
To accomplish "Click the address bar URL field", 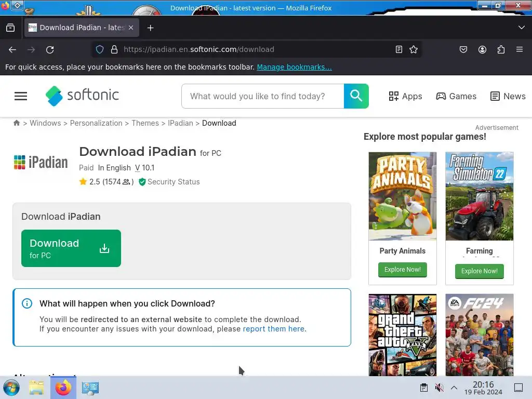I will [x=256, y=49].
